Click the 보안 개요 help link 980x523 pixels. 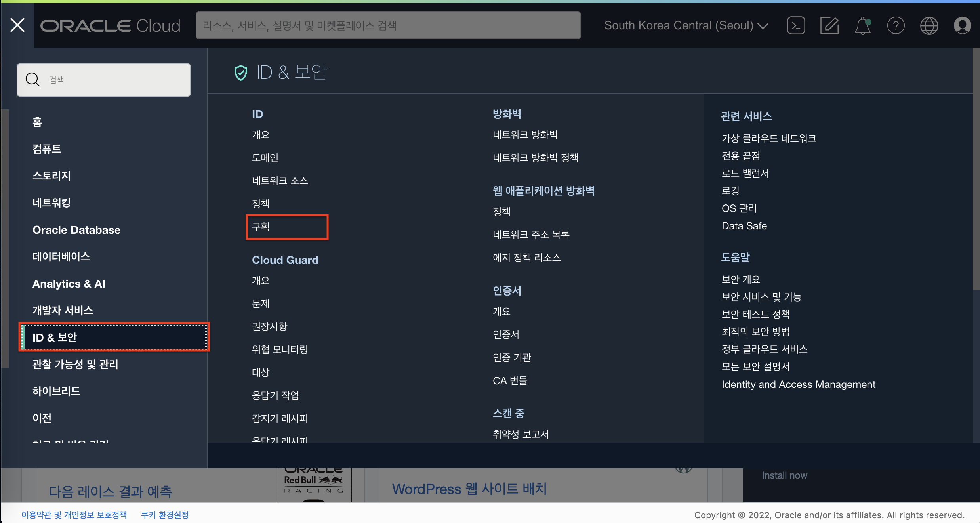coord(740,279)
